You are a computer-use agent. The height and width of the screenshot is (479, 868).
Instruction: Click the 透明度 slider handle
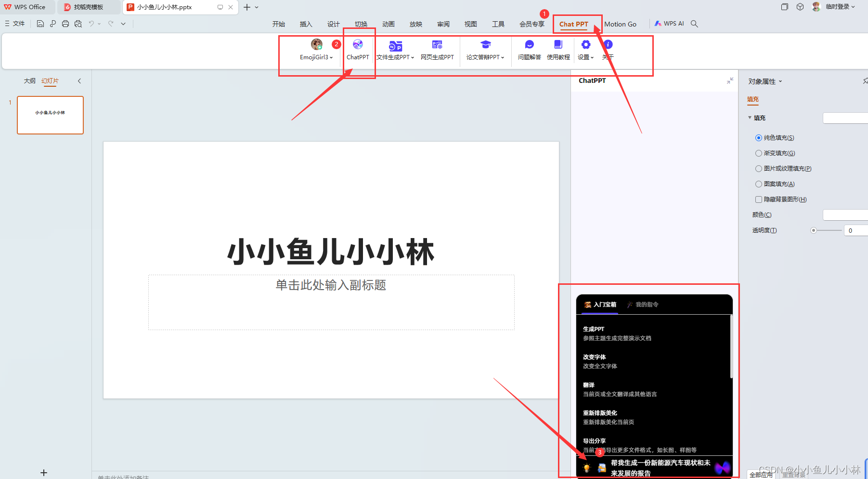814,230
